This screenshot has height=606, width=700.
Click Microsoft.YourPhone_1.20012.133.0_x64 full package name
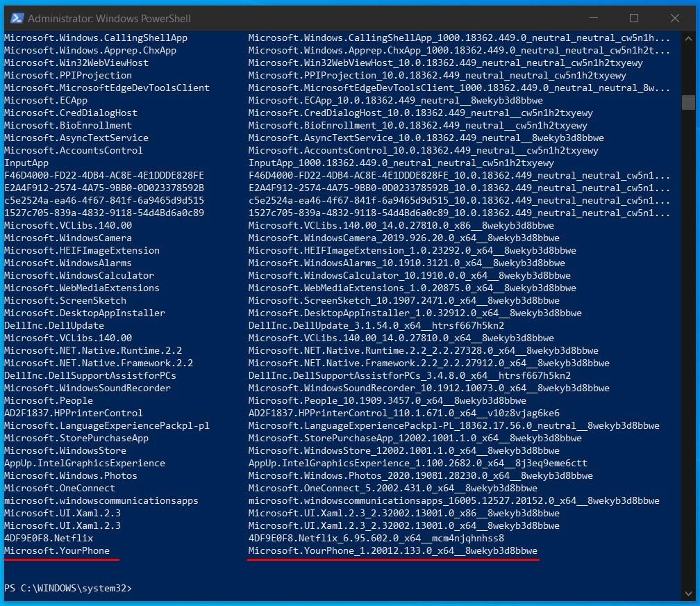click(393, 550)
